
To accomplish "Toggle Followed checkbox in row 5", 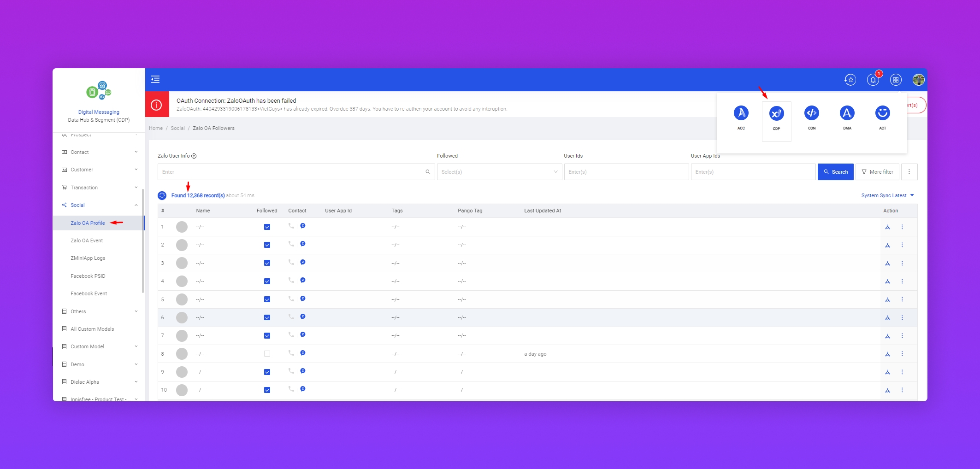I will click(x=267, y=299).
